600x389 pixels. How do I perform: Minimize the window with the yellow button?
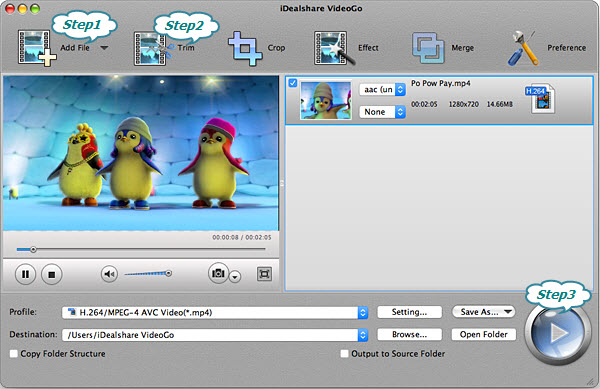pyautogui.click(x=23, y=9)
